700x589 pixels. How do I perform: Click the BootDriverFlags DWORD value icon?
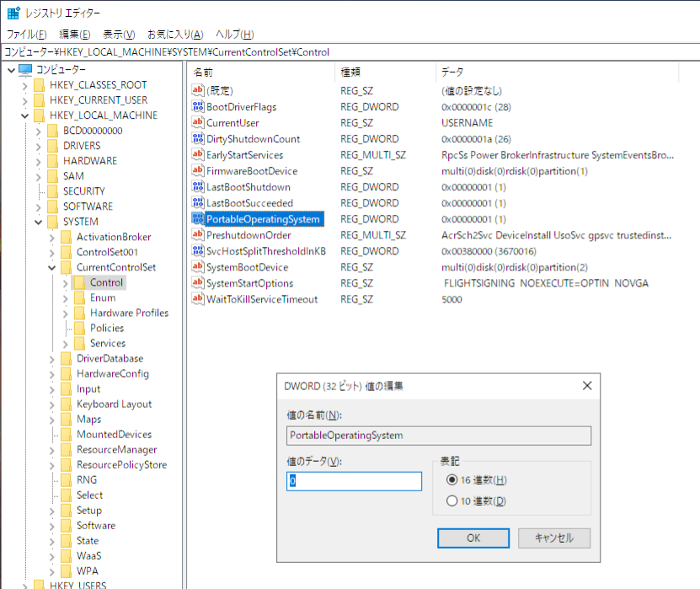coord(198,106)
